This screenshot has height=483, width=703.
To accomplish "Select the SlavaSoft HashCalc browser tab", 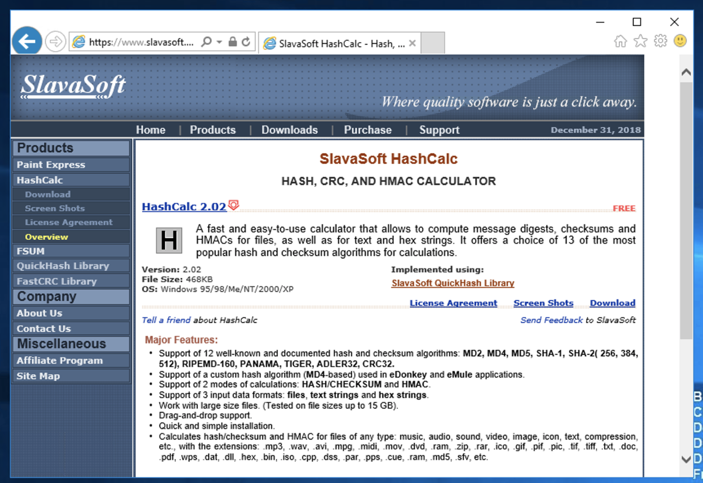I will [340, 43].
